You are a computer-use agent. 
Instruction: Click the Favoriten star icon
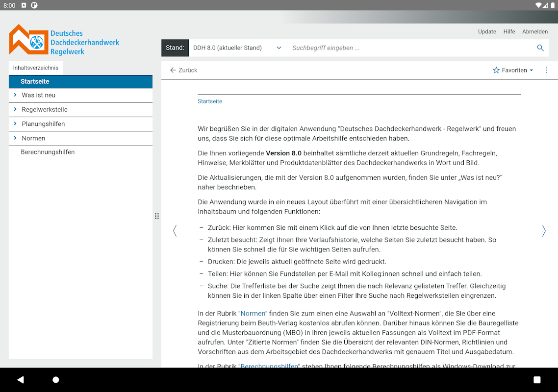(x=496, y=70)
